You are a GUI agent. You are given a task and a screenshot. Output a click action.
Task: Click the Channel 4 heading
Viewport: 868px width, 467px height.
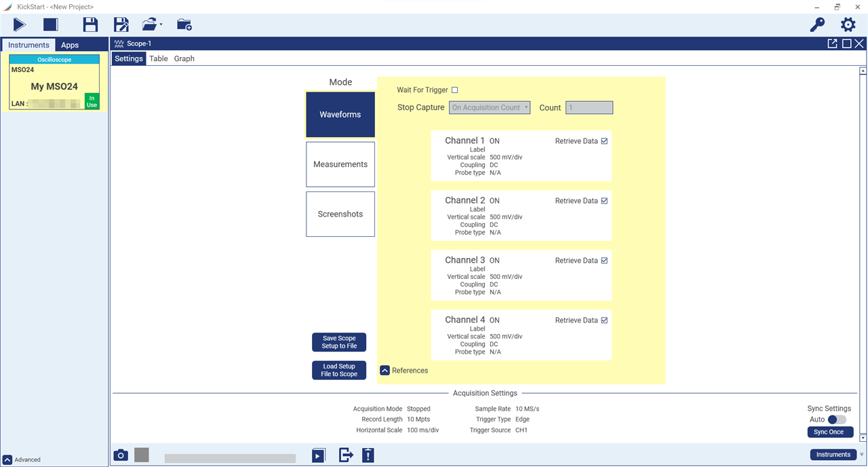click(x=465, y=320)
